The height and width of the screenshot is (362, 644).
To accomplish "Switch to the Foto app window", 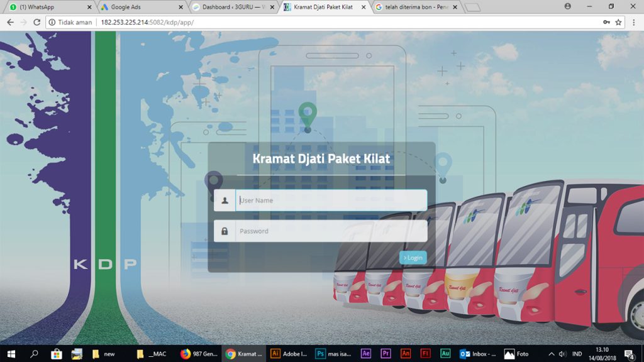I will tap(517, 354).
